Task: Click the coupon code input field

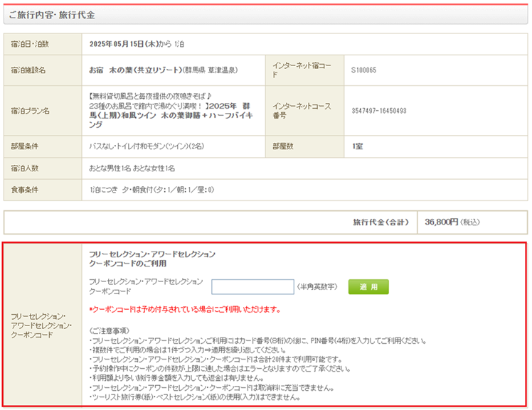Action: pos(252,287)
